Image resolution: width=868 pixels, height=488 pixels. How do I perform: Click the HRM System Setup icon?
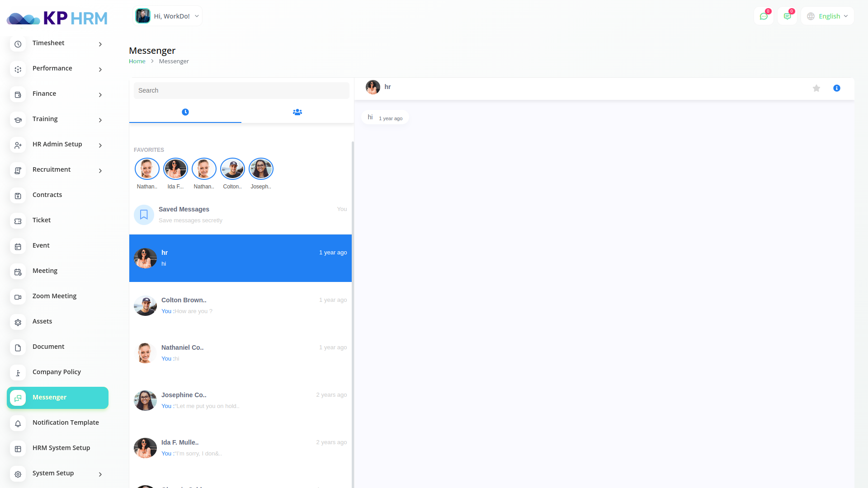tap(18, 449)
